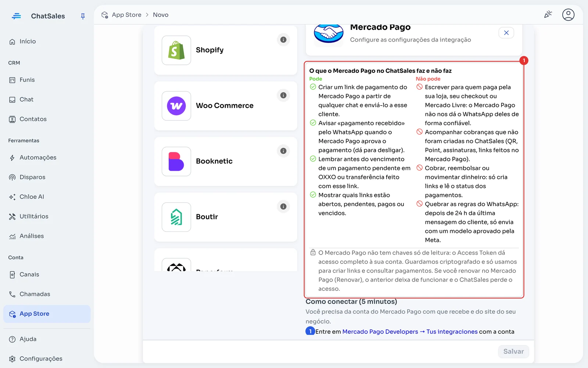Select App Store in the sidebar
Viewport: 588px width, 368px height.
[47, 314]
